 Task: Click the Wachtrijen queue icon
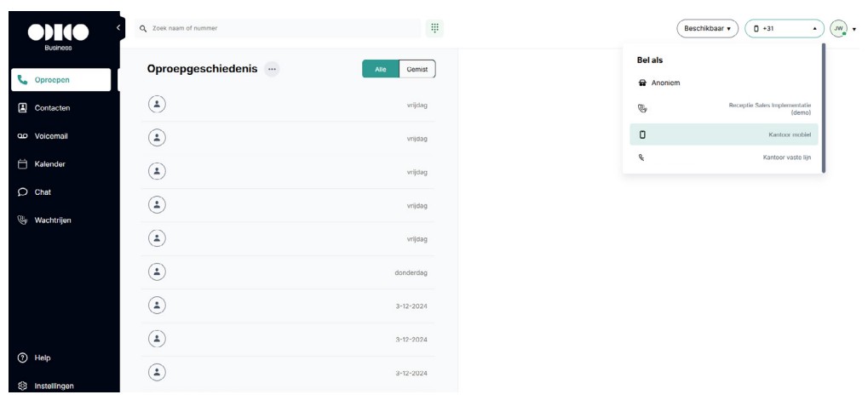(23, 220)
